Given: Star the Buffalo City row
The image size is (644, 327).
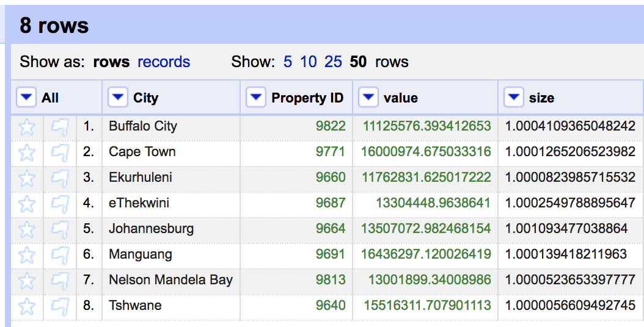Looking at the screenshot, I should pos(27,127).
